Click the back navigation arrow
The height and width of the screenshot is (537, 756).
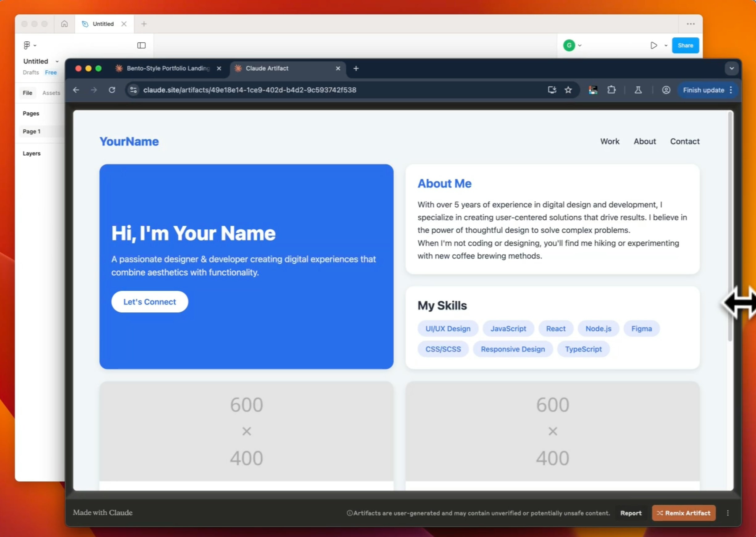[76, 90]
